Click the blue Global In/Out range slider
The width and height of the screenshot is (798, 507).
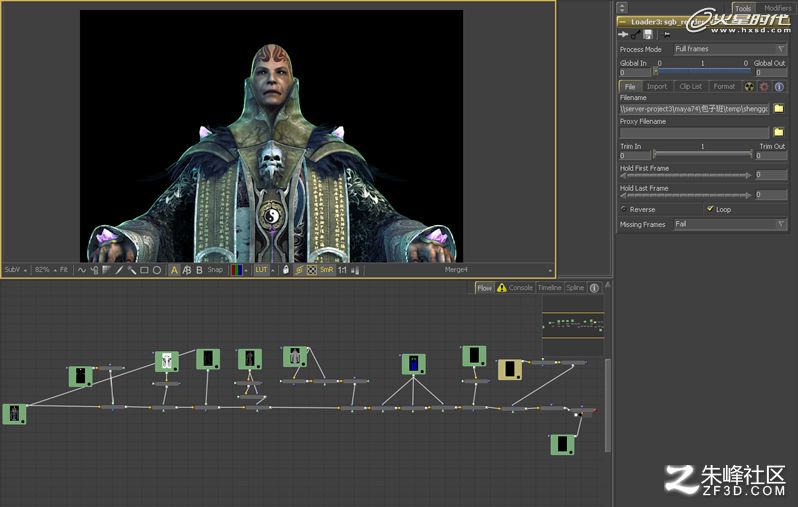click(703, 71)
